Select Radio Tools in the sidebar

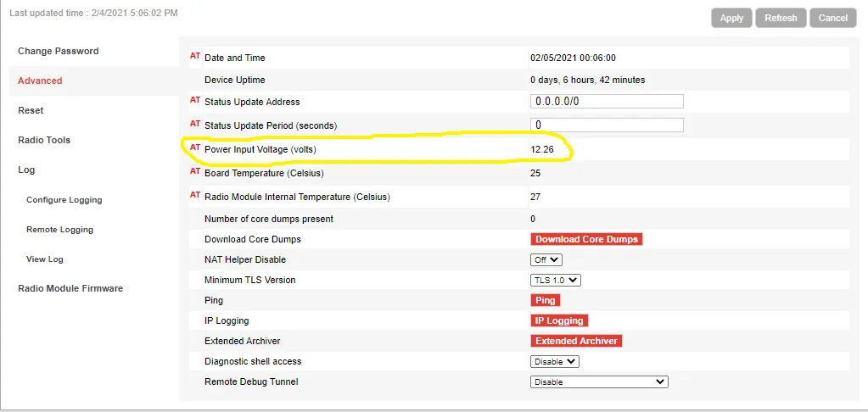tap(44, 140)
